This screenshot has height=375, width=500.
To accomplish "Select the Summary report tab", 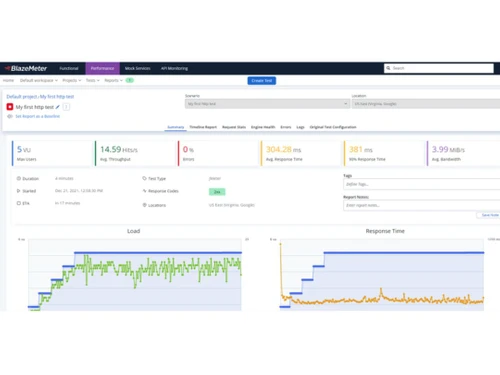I will (175, 127).
